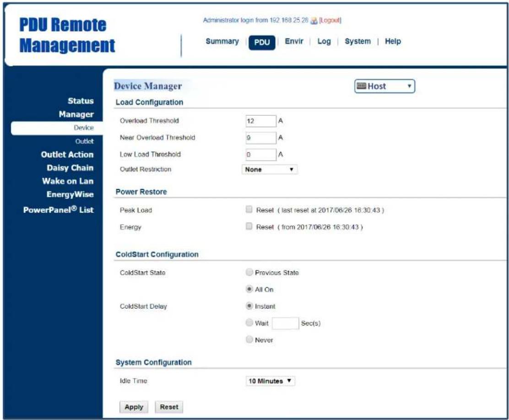
Task: Open the Summary tab
Action: click(222, 41)
